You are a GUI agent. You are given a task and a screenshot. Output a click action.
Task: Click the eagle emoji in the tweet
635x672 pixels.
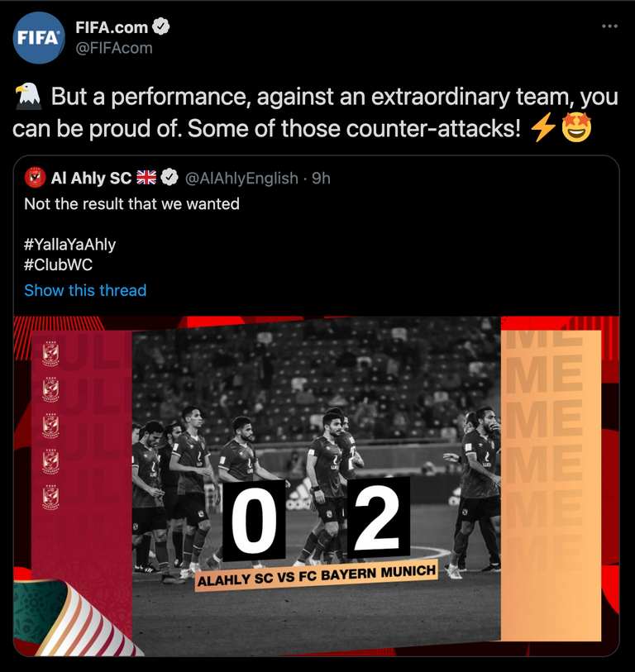(x=28, y=97)
